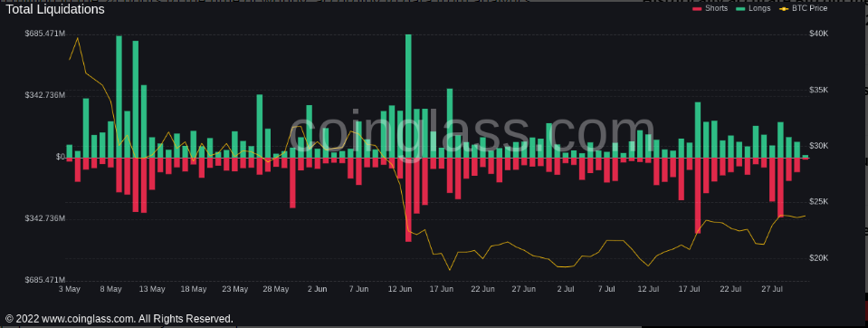
Task: Click the green Longs legend swatch
Action: click(x=739, y=8)
